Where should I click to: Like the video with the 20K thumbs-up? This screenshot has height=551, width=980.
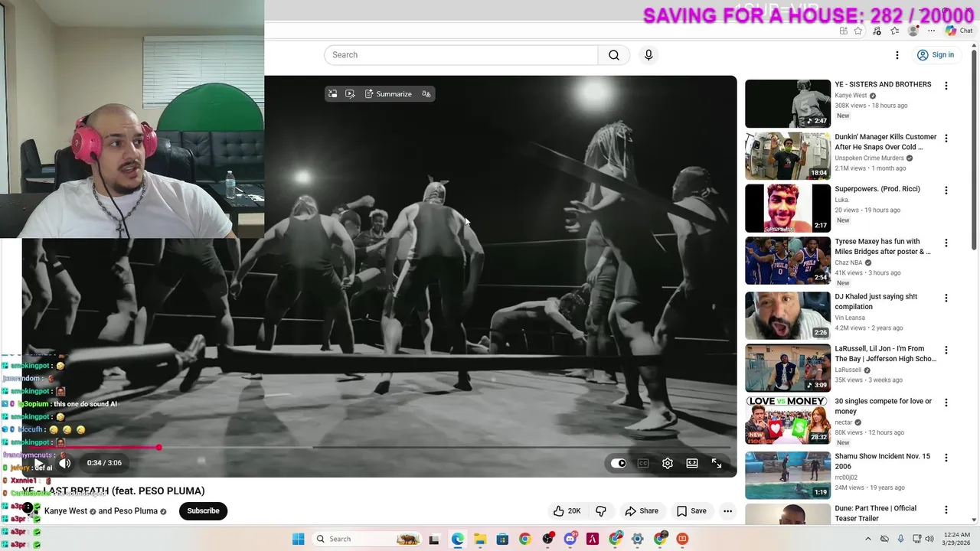567,511
